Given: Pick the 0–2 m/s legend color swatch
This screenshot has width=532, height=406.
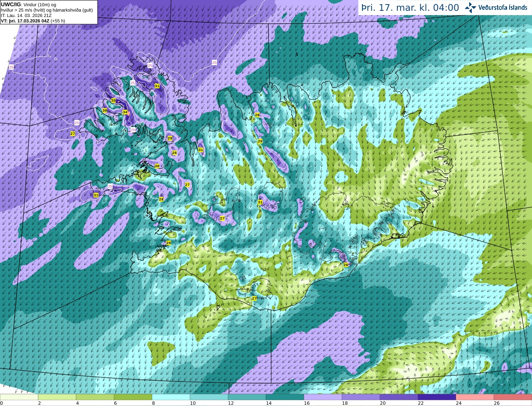Looking at the screenshot, I should tap(19, 397).
